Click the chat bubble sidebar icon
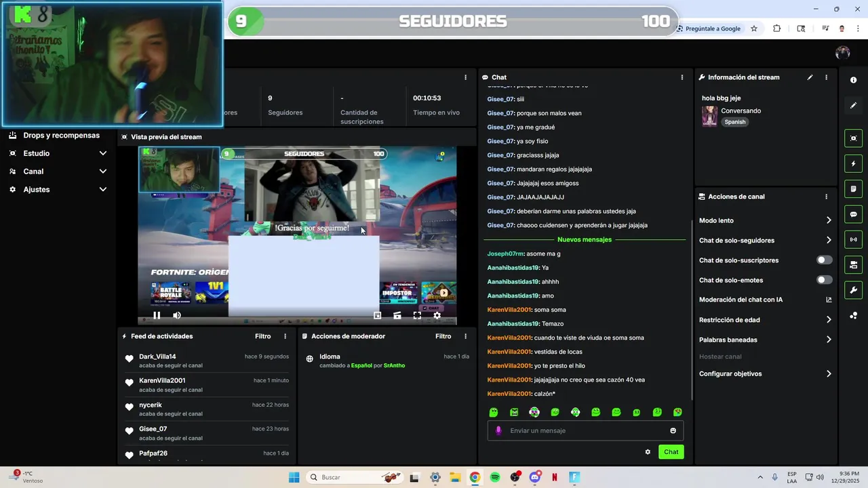Image resolution: width=868 pixels, height=488 pixels. (x=853, y=214)
